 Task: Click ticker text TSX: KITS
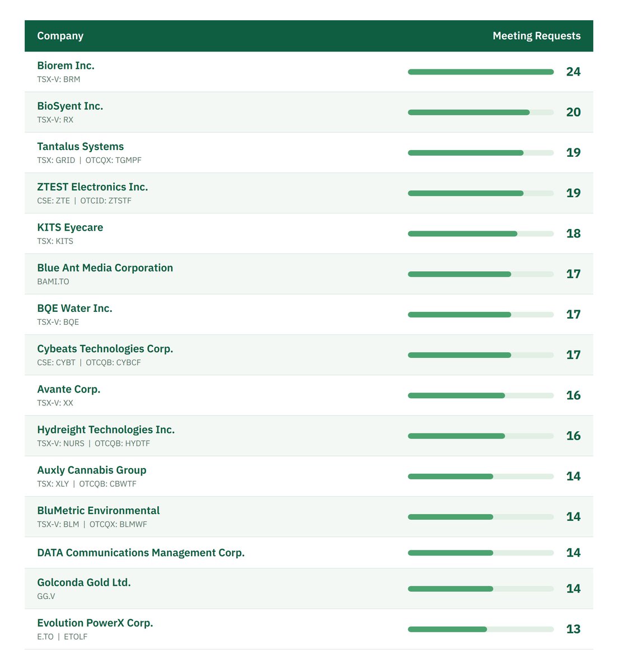[55, 241]
